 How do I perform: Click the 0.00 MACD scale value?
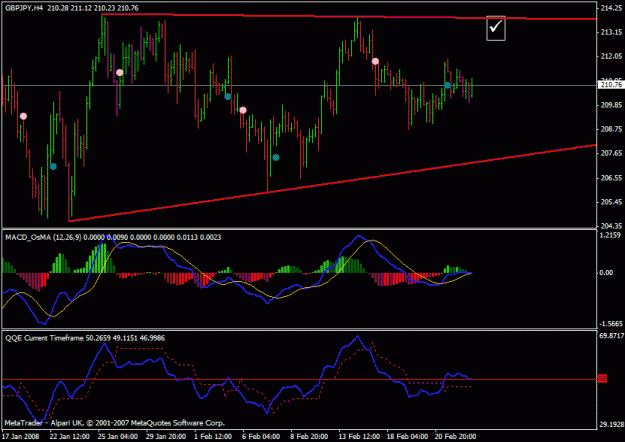tap(606, 273)
